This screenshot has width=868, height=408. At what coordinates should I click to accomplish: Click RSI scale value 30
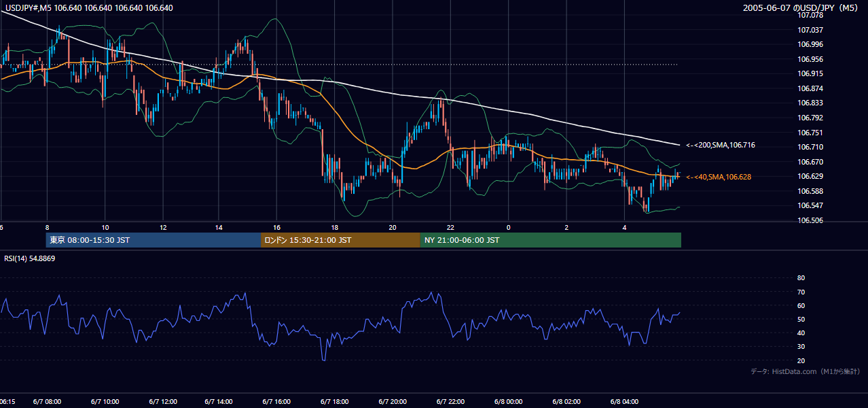801,347
